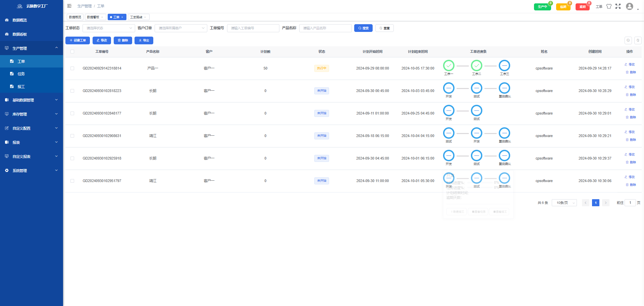Image resolution: width=644 pixels, height=306 pixels.
Task: Click the 云脉数字工厂 logo
Action: click(32, 6)
